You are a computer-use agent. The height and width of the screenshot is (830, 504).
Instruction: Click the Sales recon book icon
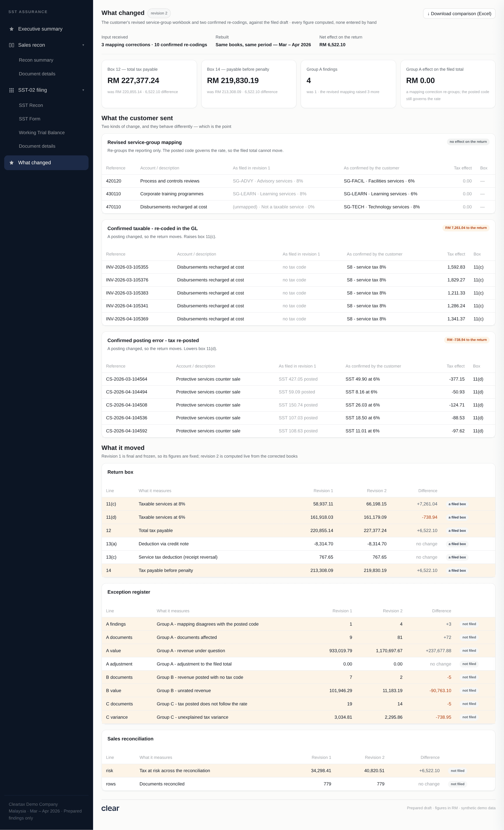tap(11, 45)
